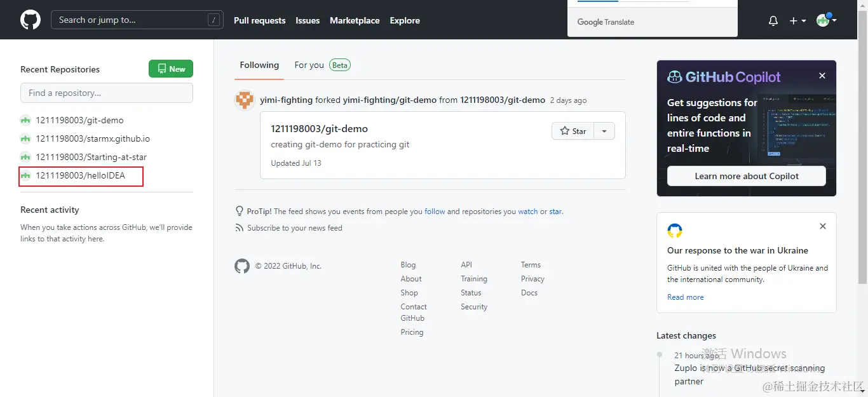Screen dimensions: 868x397
Task: Star the git-demo repository
Action: pyautogui.click(x=573, y=131)
